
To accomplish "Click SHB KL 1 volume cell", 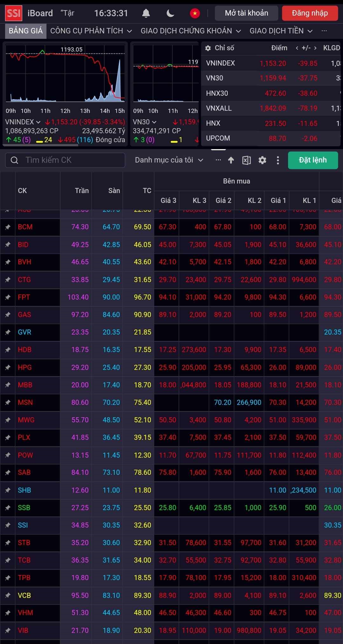I will click(304, 490).
